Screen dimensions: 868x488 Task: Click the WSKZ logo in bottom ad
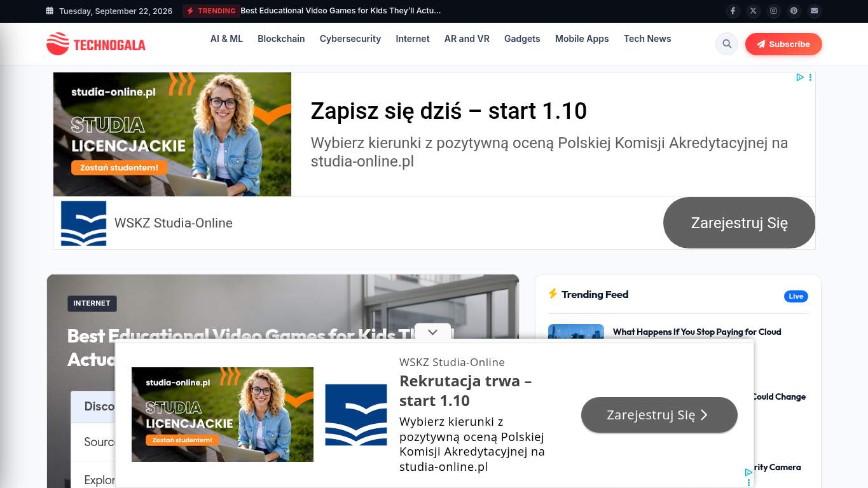click(x=356, y=414)
